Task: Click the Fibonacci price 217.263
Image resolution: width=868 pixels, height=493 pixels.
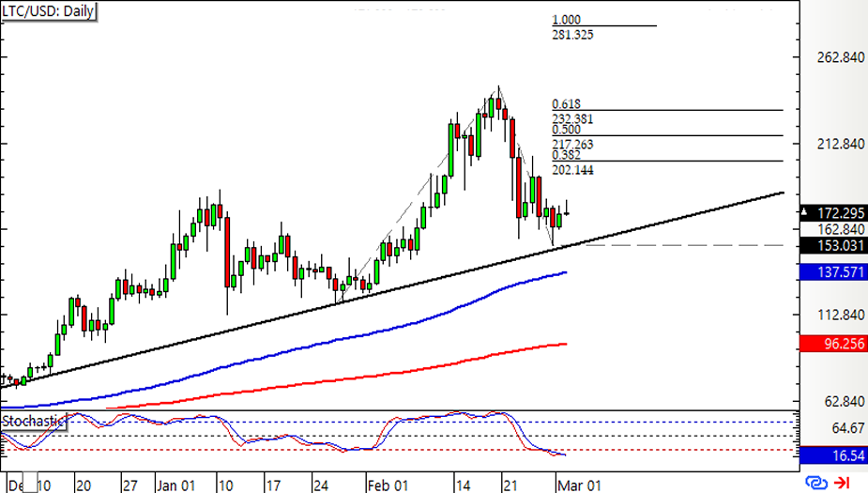Action: [x=572, y=145]
